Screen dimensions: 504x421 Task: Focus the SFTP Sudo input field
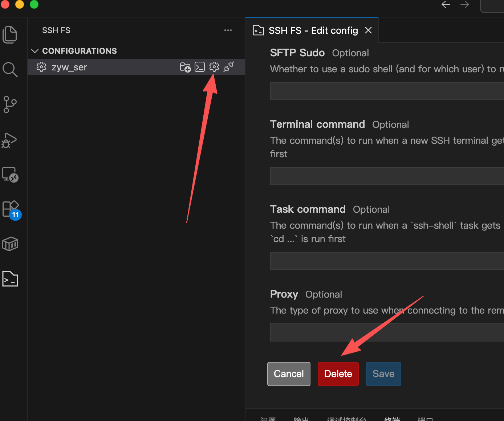pos(387,91)
